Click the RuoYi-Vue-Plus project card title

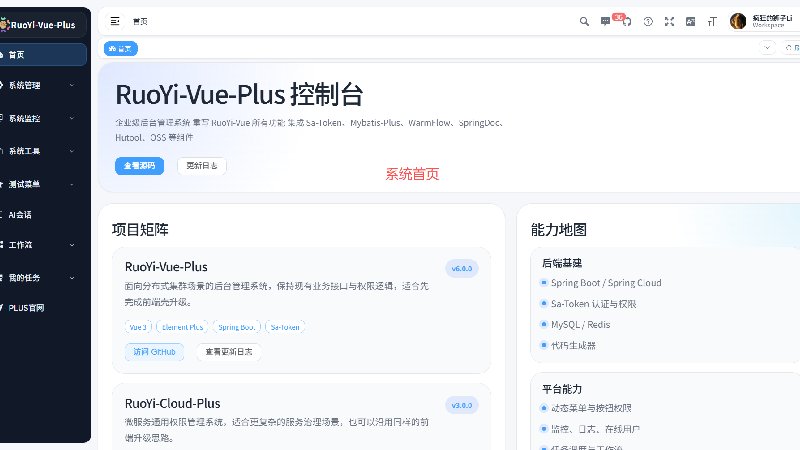point(166,267)
